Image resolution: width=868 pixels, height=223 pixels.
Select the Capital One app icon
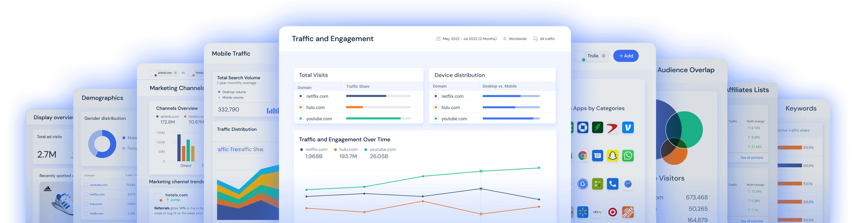pos(612,127)
